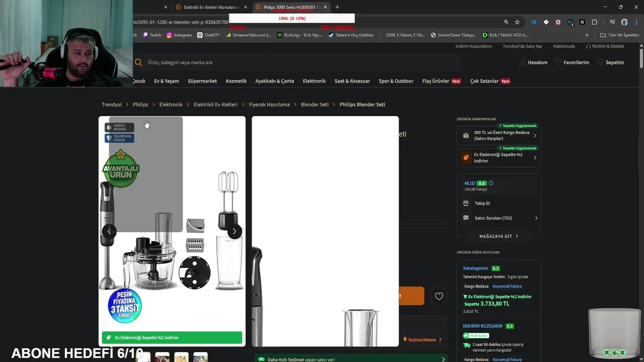Open the Twitch bookmark
644x362 pixels.
(x=152, y=35)
